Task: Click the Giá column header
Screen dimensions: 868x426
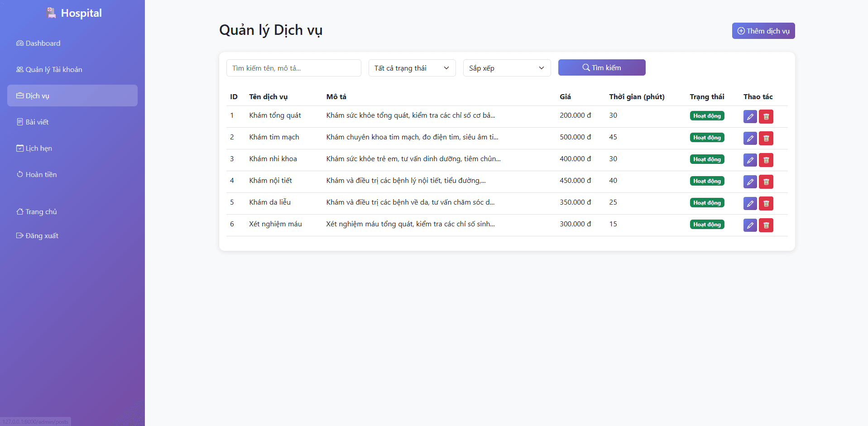Action: (x=565, y=97)
